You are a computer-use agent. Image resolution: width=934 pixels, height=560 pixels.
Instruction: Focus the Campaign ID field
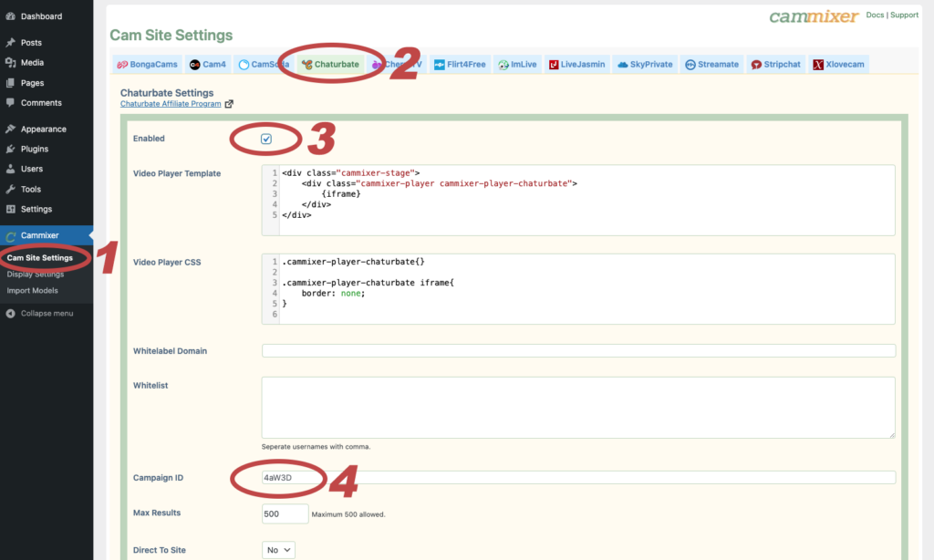[x=578, y=477]
